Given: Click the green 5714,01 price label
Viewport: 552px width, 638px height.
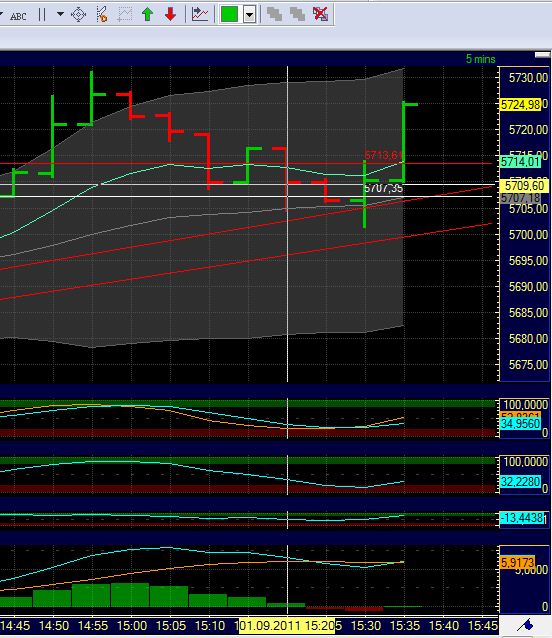Looking at the screenshot, I should click(520, 162).
